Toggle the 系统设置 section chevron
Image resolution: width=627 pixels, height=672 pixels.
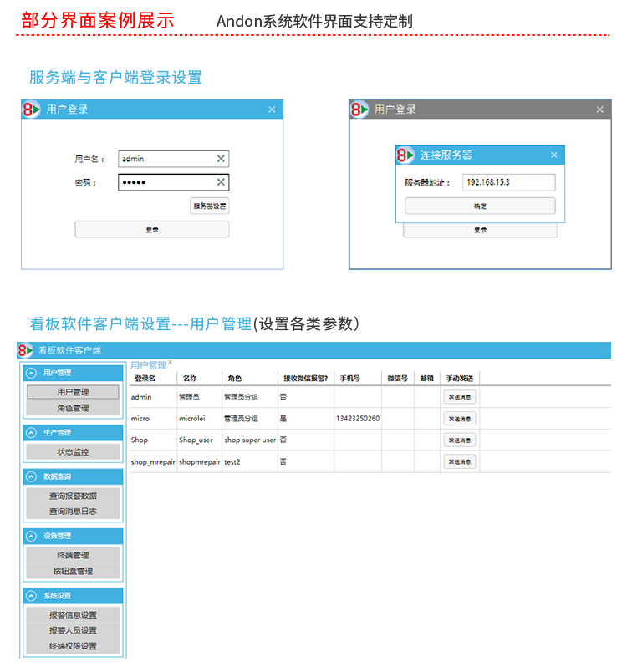(x=32, y=596)
